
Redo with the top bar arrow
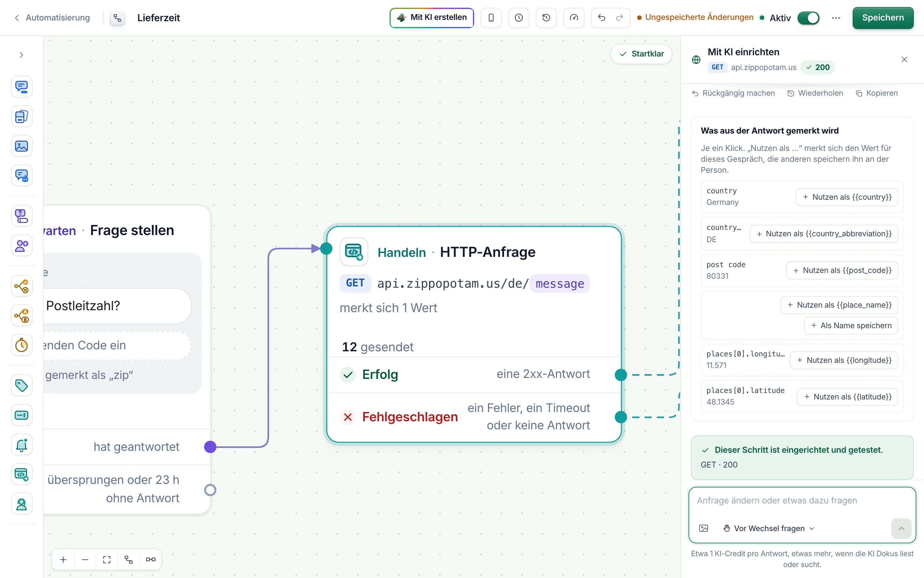[x=619, y=18]
